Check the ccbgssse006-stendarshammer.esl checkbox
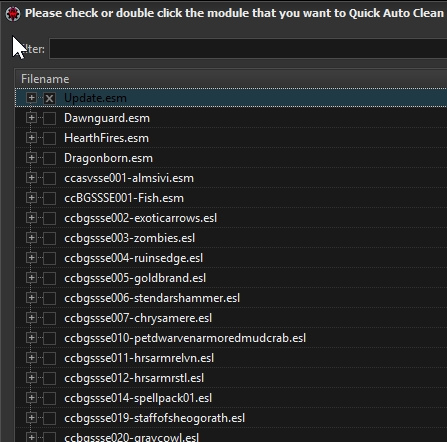The height and width of the screenshot is (442, 447). pyautogui.click(x=49, y=298)
